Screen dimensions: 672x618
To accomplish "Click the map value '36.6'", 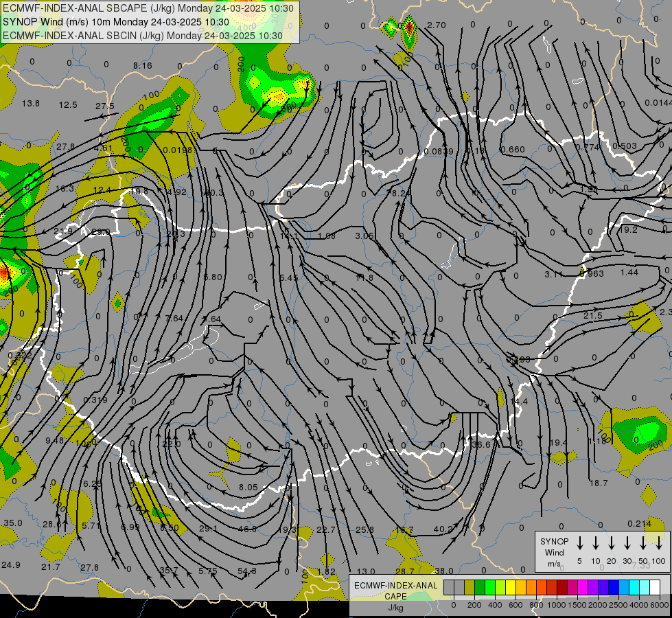I will (480, 445).
